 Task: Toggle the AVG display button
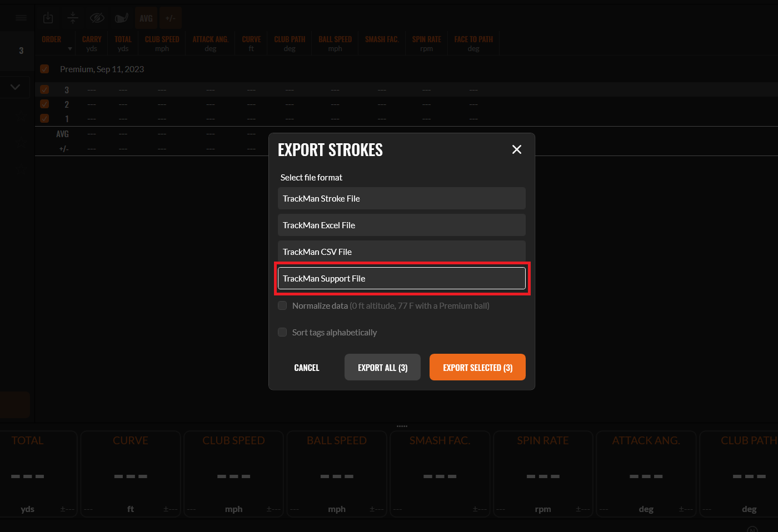pyautogui.click(x=146, y=18)
